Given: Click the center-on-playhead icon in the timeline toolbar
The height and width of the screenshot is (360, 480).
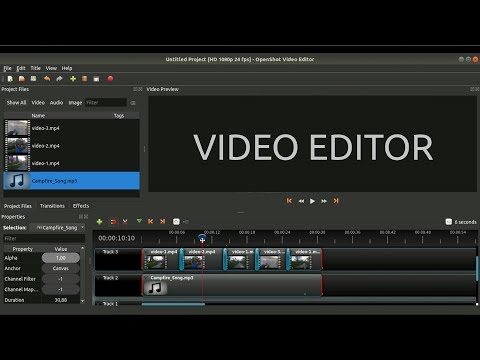Looking at the screenshot, I should click(x=176, y=222).
